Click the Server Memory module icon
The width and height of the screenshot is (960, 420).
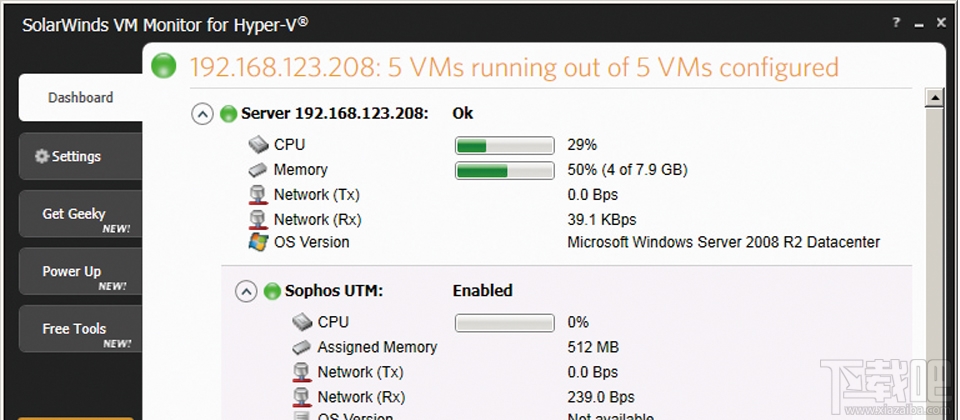click(258, 170)
